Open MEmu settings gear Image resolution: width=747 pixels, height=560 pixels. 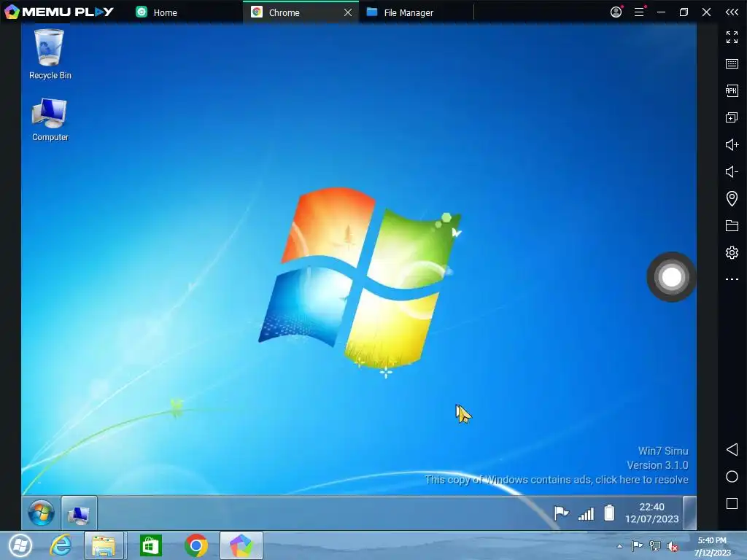(732, 252)
